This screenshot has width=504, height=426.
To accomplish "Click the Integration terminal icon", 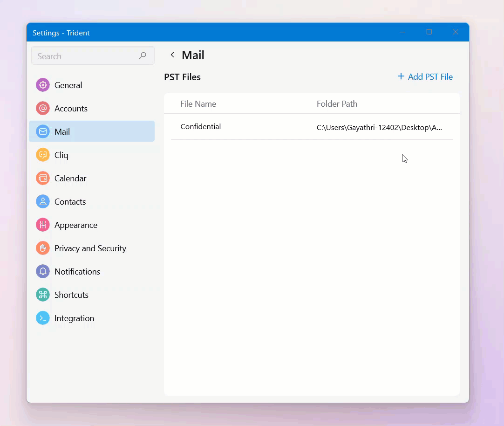I will click(x=43, y=318).
